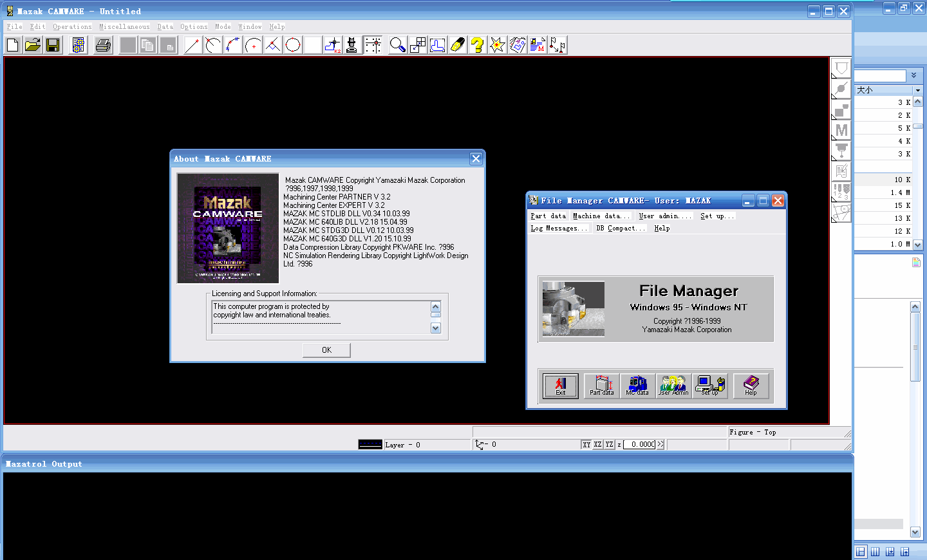Click the New file toolbar icon
Viewport: 927px width, 560px height.
(13, 45)
